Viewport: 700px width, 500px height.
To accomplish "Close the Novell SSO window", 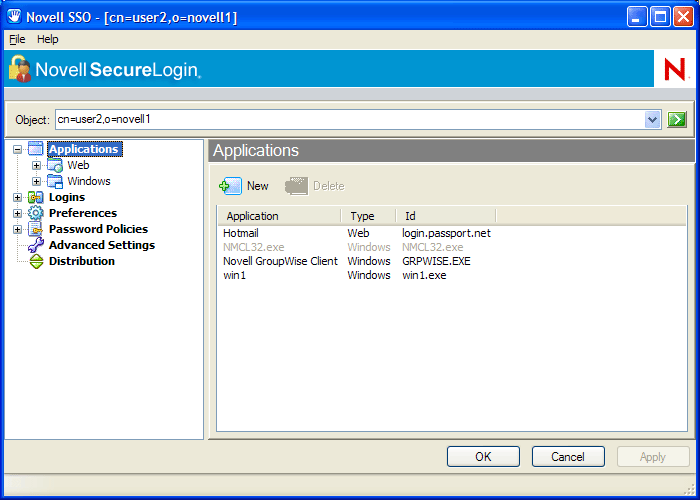I will (x=683, y=17).
